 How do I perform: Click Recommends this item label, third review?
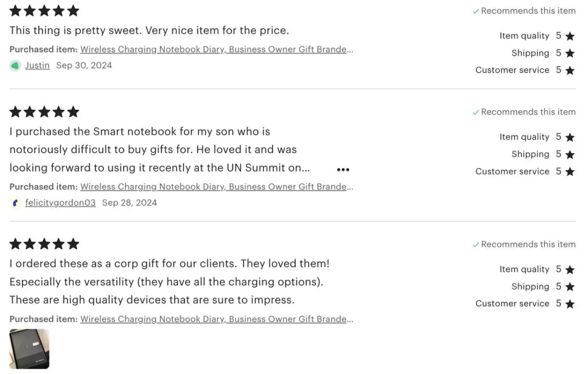tap(528, 244)
